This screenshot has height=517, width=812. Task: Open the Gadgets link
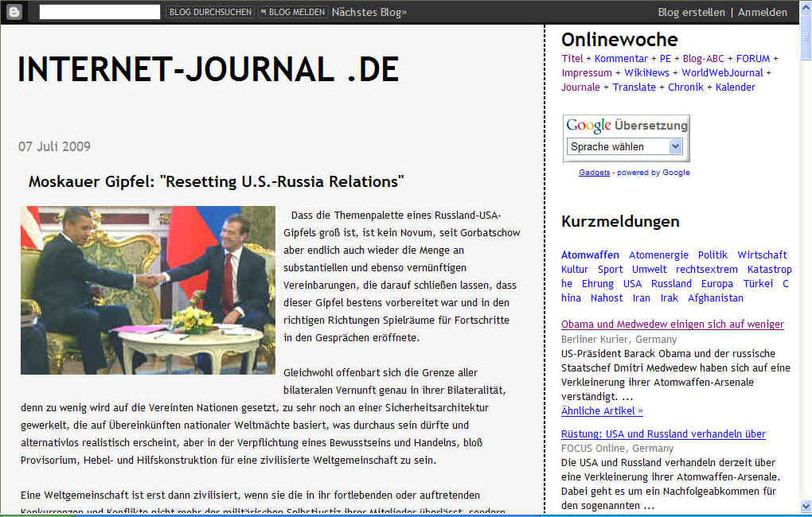(594, 173)
